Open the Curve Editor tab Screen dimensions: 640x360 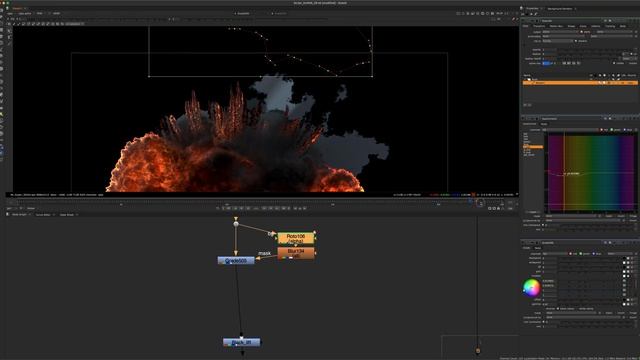click(x=42, y=214)
